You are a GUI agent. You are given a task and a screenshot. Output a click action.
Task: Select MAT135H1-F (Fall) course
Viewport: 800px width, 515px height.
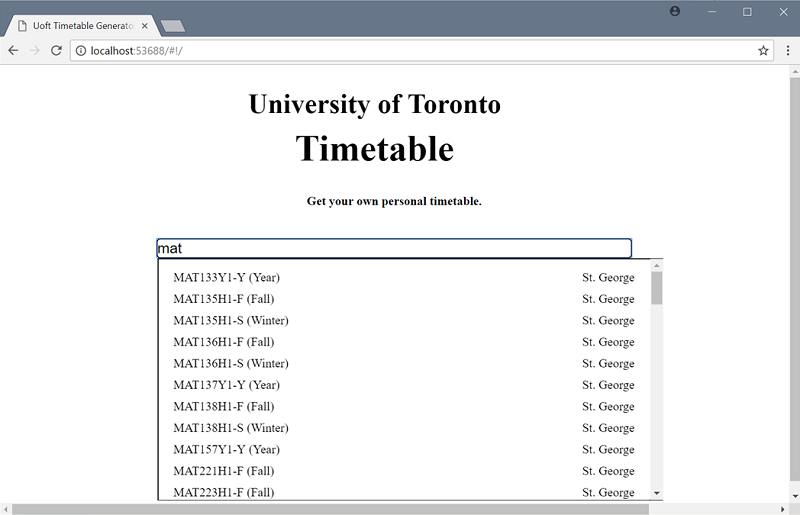tap(404, 299)
